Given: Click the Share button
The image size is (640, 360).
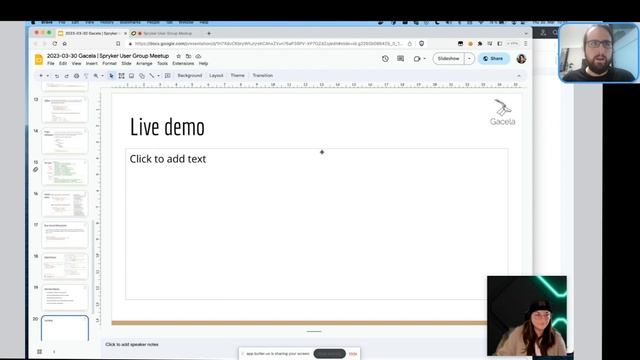Looking at the screenshot, I should pos(493,59).
